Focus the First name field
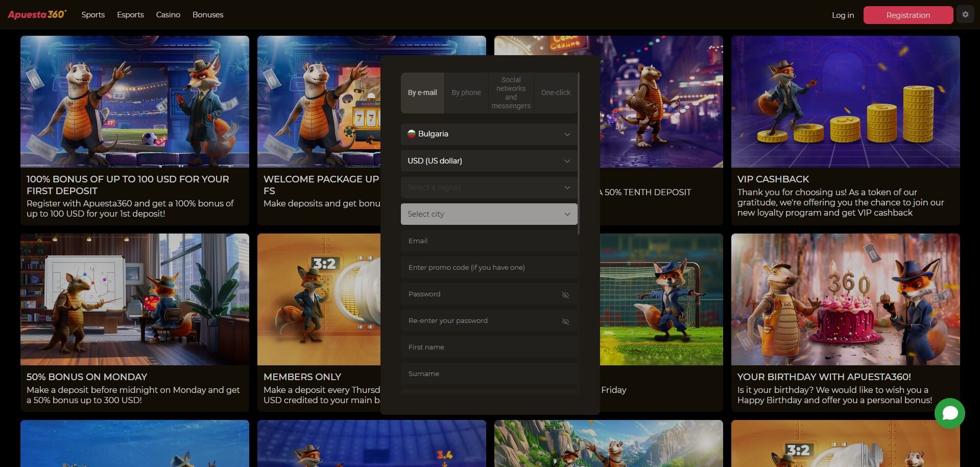Image resolution: width=980 pixels, height=467 pixels. [x=489, y=347]
